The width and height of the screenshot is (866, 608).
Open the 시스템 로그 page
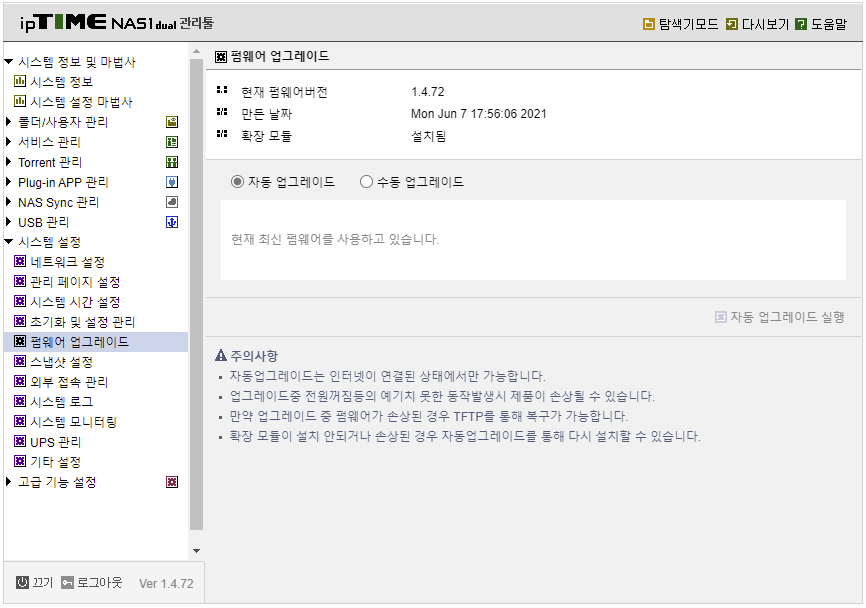coord(61,402)
